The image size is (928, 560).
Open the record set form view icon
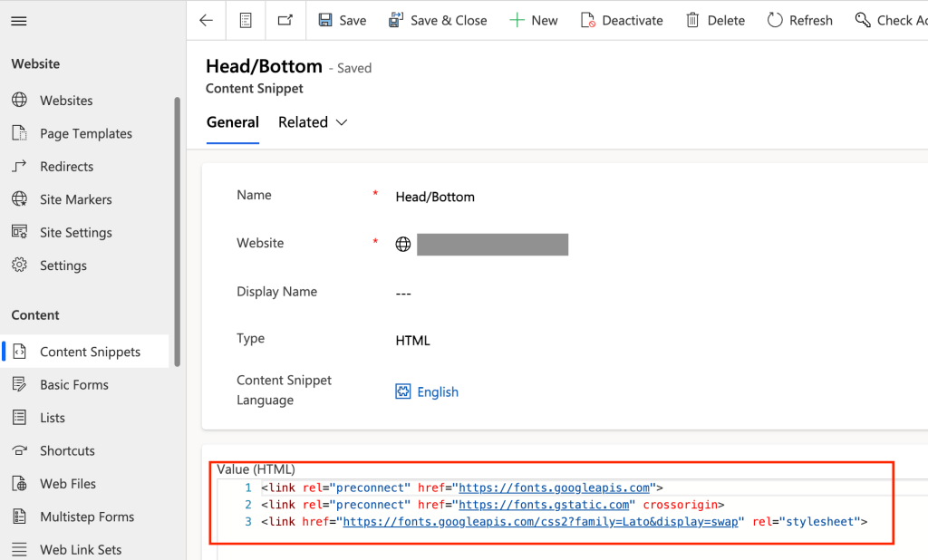tap(246, 20)
